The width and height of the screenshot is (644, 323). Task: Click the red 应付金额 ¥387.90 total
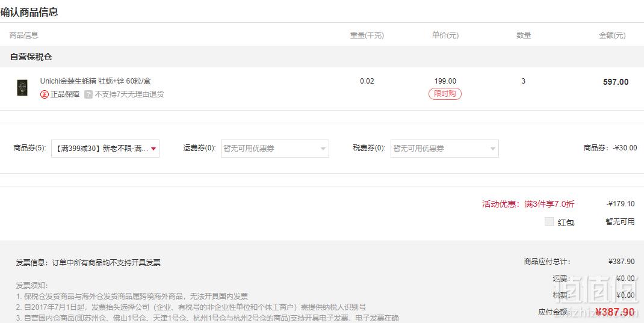(615, 312)
